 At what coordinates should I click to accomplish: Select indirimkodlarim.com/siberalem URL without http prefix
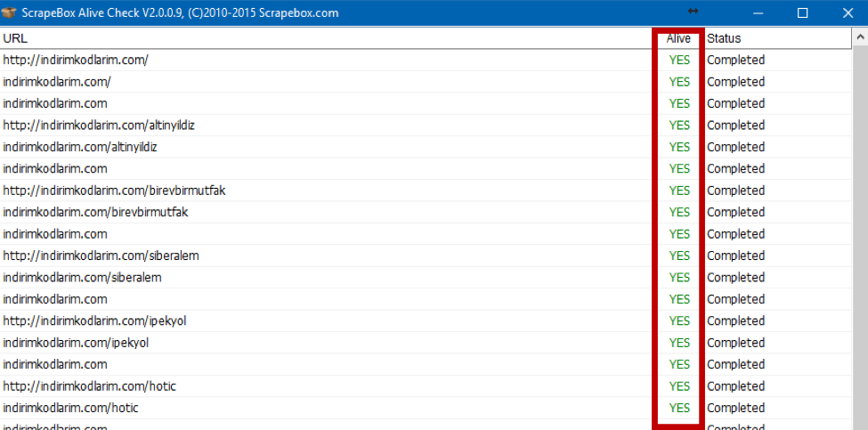(x=82, y=278)
